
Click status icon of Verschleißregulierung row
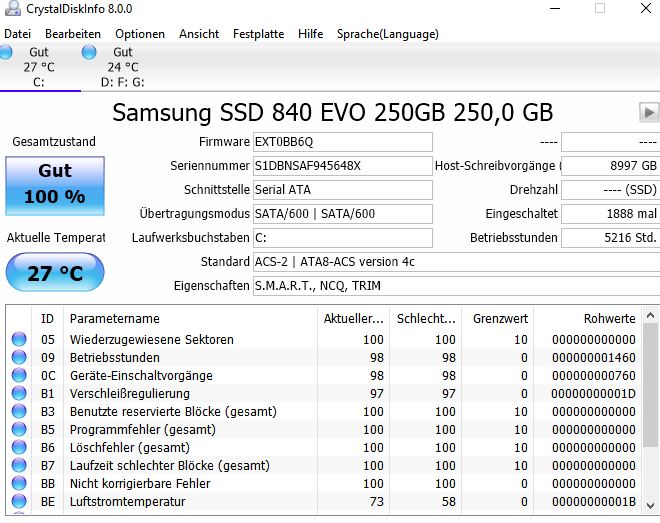coord(19,393)
